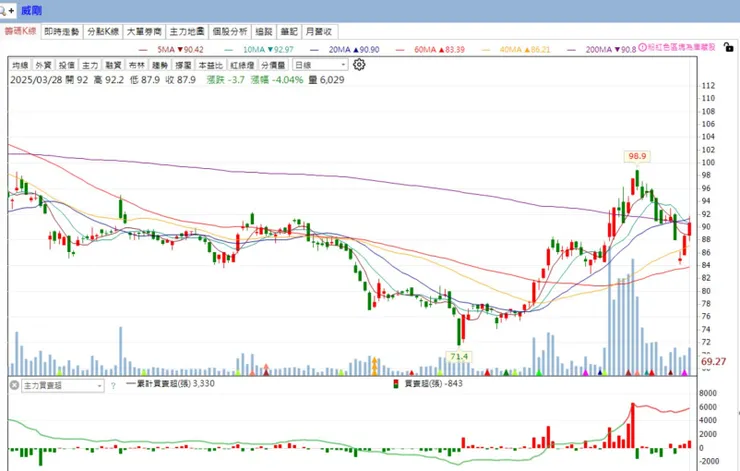Image resolution: width=740 pixels, height=471 pixels.
Task: Click the 20MA legend line swatch
Action: pos(314,50)
